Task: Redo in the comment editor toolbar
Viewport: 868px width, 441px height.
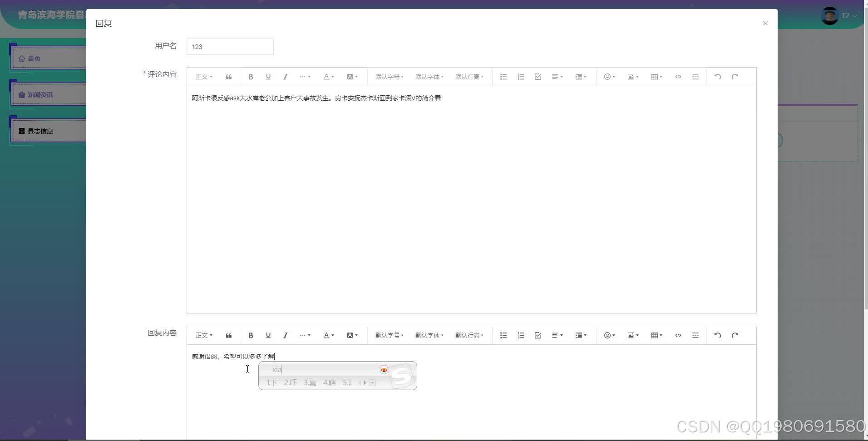Action: click(x=735, y=77)
